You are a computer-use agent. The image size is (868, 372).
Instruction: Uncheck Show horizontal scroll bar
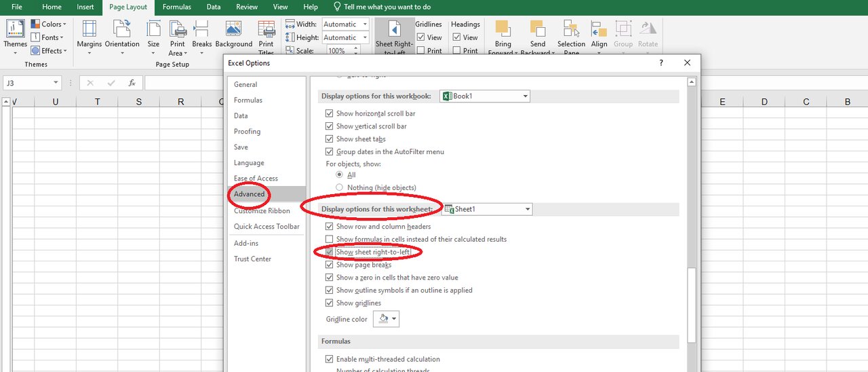pyautogui.click(x=330, y=113)
